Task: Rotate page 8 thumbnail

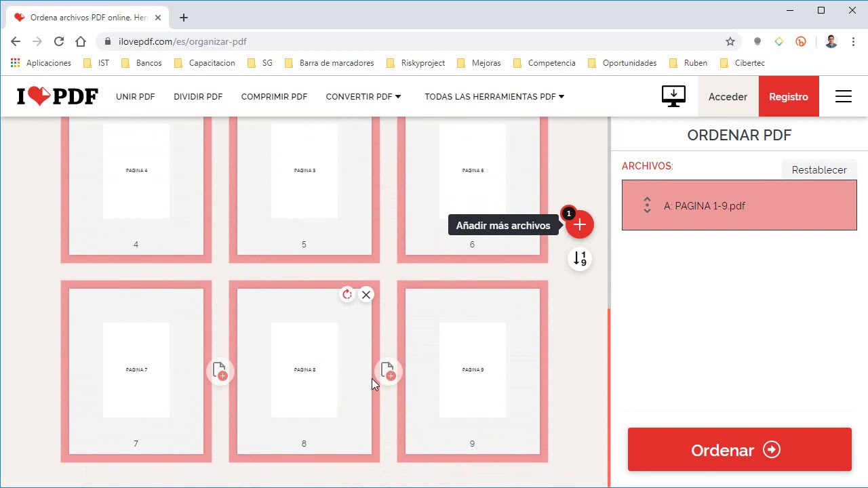Action: point(347,294)
